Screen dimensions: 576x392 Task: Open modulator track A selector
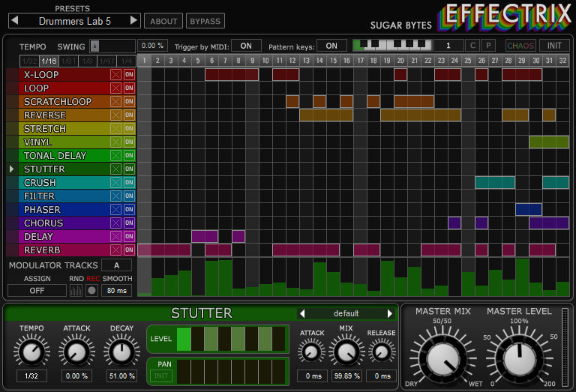click(x=116, y=265)
